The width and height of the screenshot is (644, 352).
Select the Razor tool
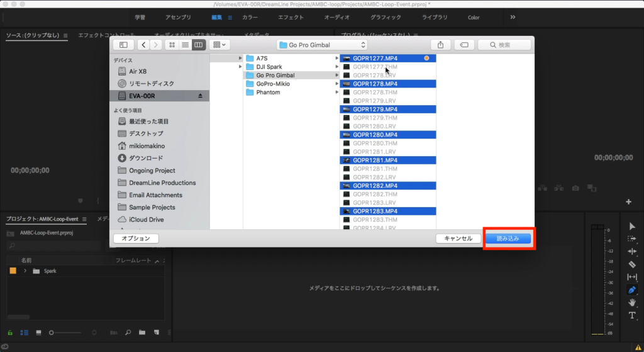coord(632,264)
